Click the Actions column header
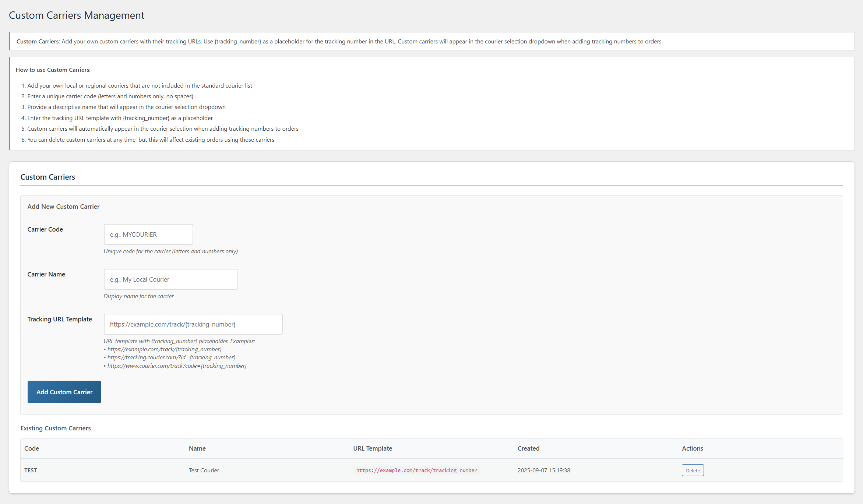Image resolution: width=863 pixels, height=504 pixels. (x=692, y=448)
